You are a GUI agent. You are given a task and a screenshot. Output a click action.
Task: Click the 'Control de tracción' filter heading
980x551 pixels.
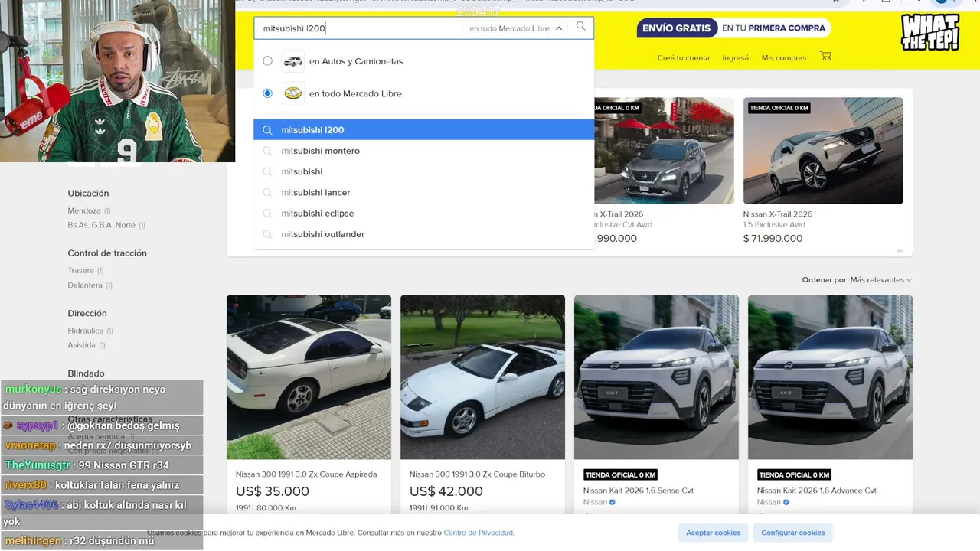coord(107,253)
